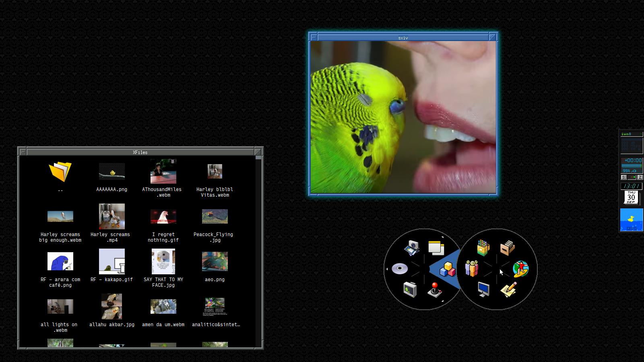Open the sxiv window menu button
Screen dimensions: 644x362
[x=314, y=37]
